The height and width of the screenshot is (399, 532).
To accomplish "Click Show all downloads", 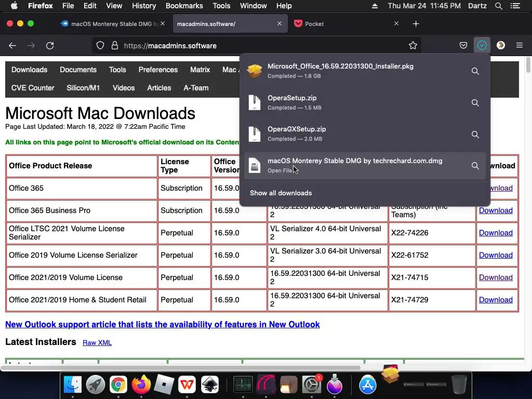I will 281,193.
